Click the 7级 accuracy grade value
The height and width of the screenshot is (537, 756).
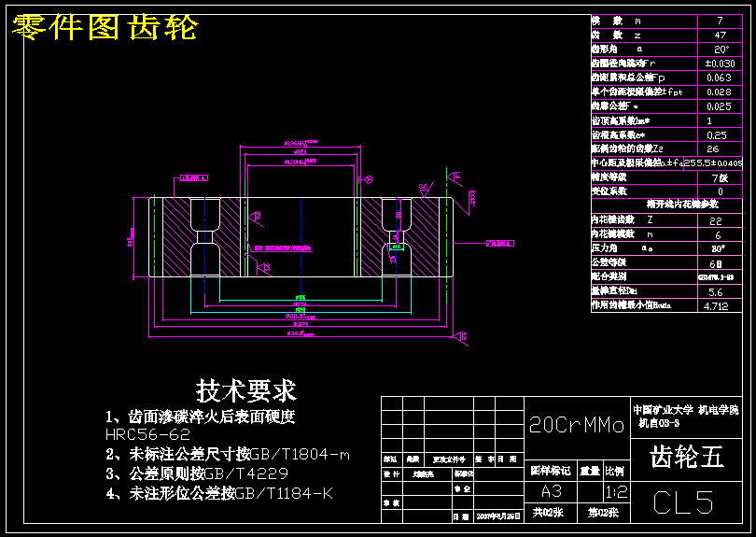[720, 177]
